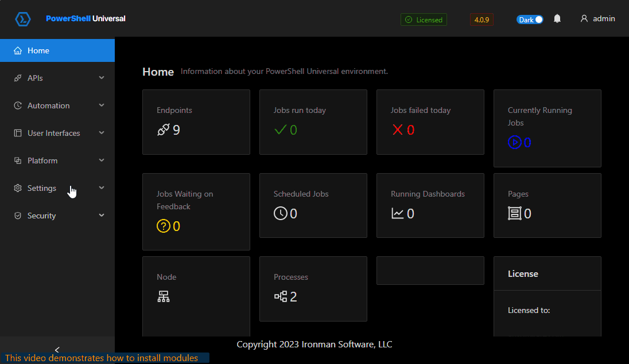Expand the APIs menu chevron

102,78
